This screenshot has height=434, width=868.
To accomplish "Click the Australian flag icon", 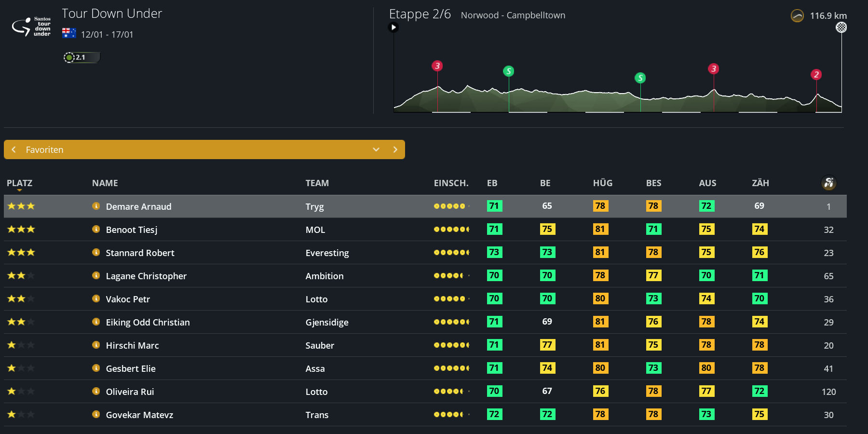I will click(x=69, y=33).
